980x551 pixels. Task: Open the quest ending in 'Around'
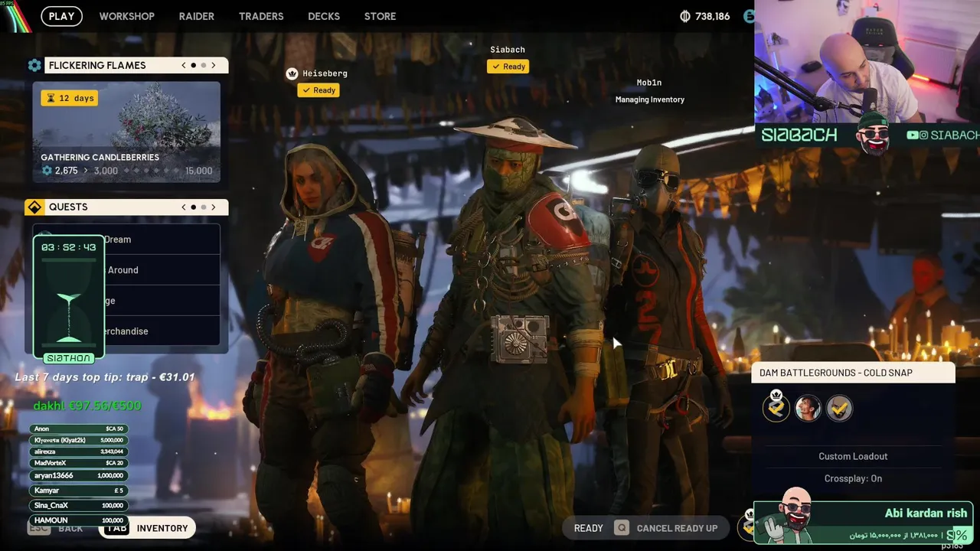coord(126,270)
